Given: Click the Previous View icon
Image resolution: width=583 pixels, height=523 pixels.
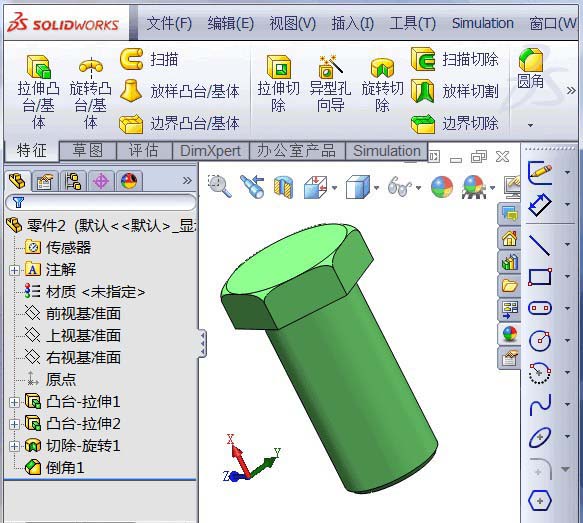Looking at the screenshot, I should [252, 186].
